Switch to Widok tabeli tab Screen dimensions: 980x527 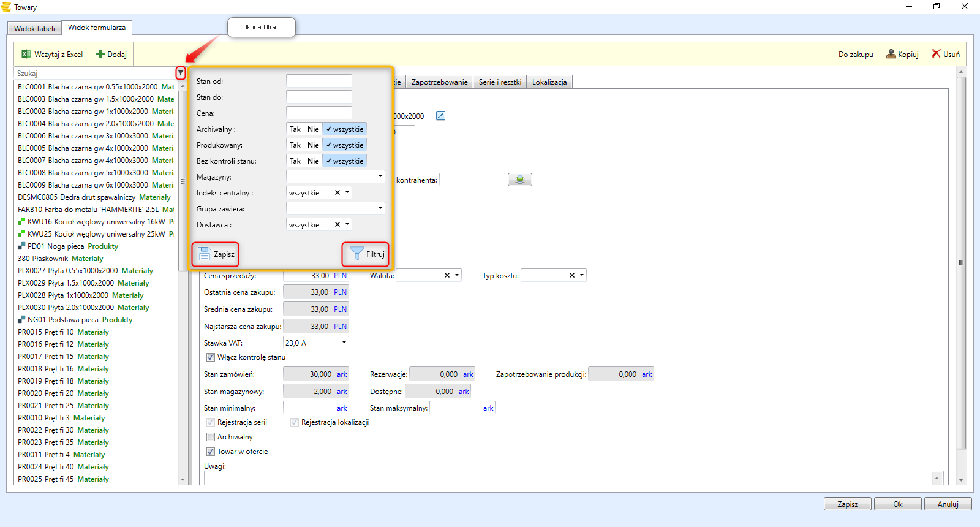click(x=34, y=28)
